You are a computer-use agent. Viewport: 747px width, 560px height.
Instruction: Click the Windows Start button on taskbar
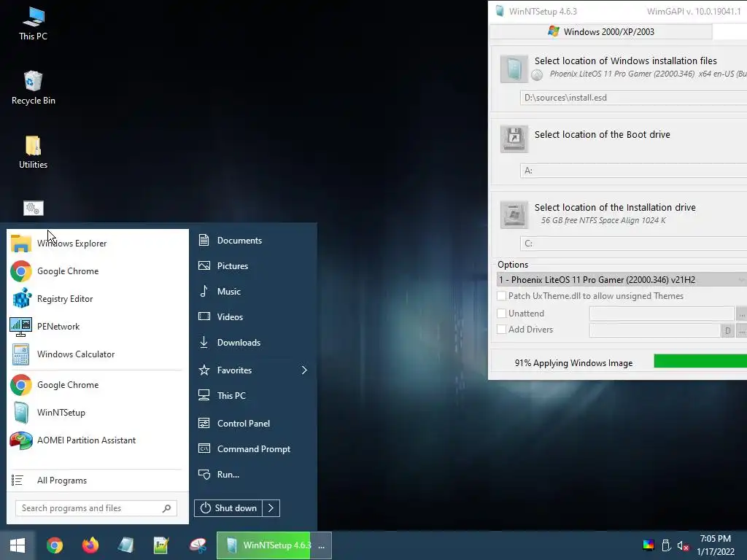point(18,545)
